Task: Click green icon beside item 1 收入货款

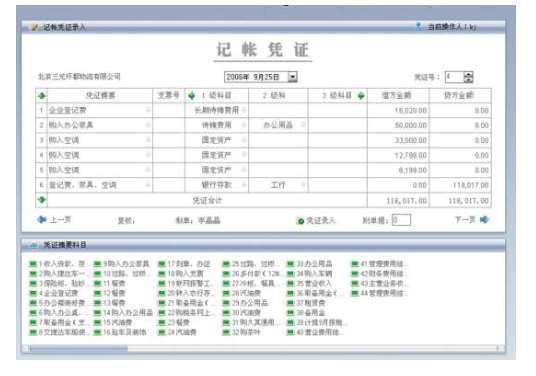Action: (x=33, y=264)
